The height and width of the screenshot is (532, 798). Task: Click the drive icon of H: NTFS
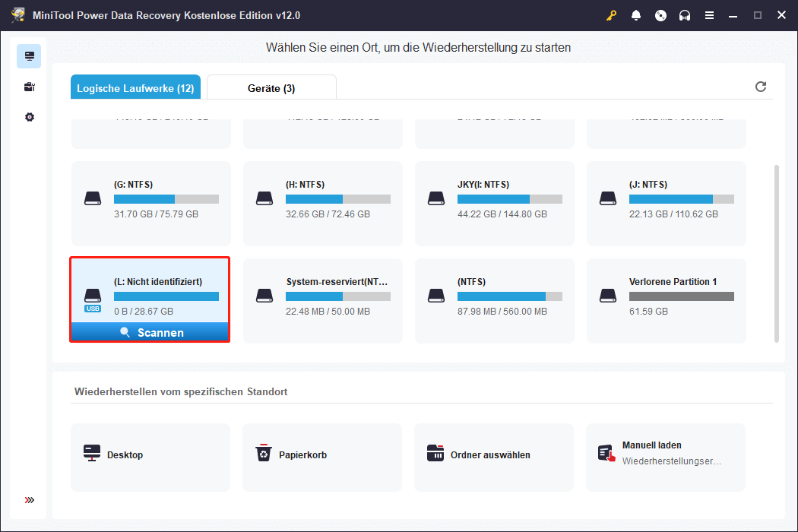[264, 198]
